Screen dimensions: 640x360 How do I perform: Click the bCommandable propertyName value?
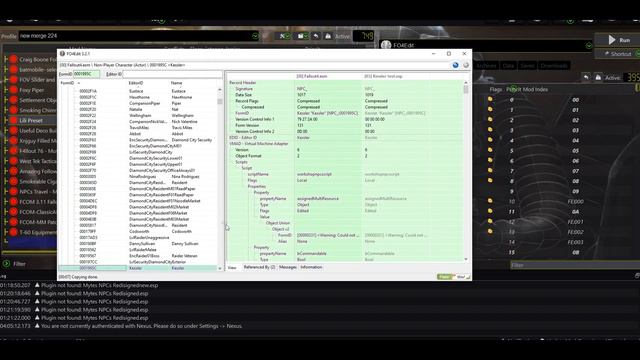[x=312, y=253]
